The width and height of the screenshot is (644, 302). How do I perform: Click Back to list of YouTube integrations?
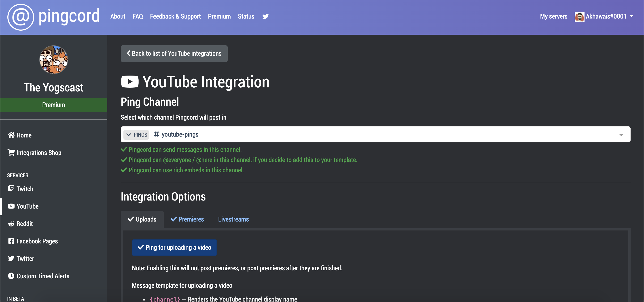click(x=174, y=53)
